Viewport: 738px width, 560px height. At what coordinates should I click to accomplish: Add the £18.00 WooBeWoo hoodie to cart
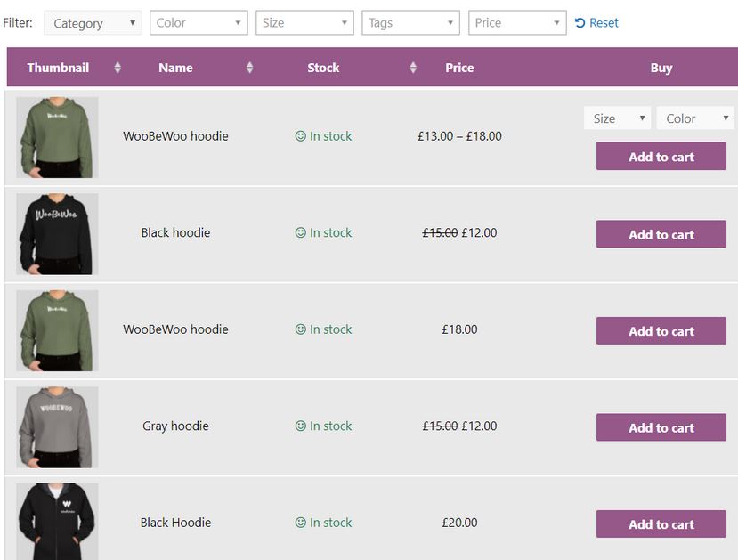click(x=661, y=331)
